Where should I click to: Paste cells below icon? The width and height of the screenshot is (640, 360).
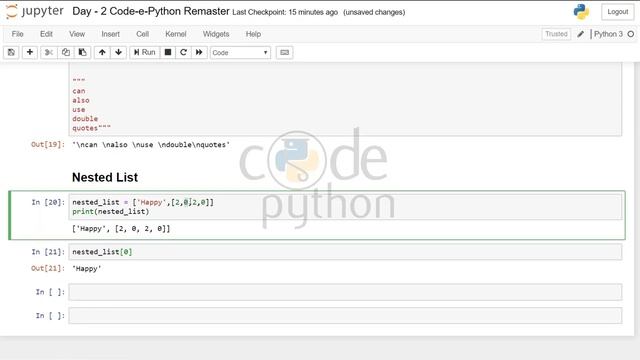pos(82,52)
